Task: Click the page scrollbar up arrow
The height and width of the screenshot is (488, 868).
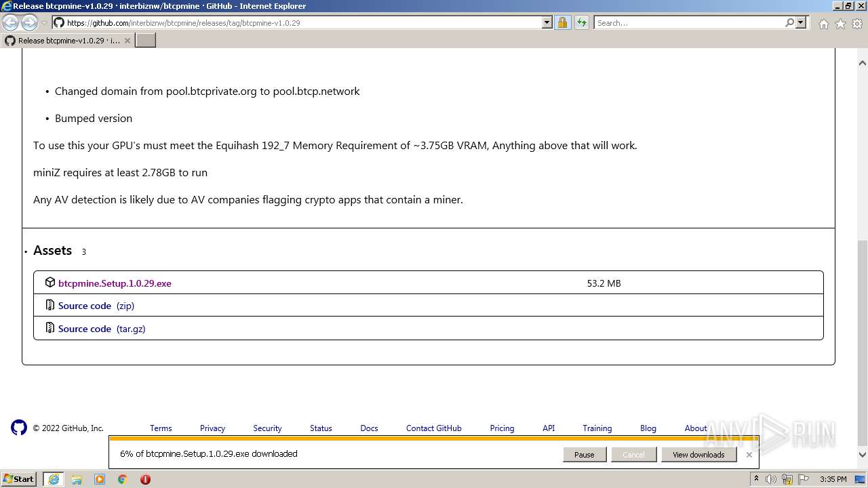Action: [863, 63]
